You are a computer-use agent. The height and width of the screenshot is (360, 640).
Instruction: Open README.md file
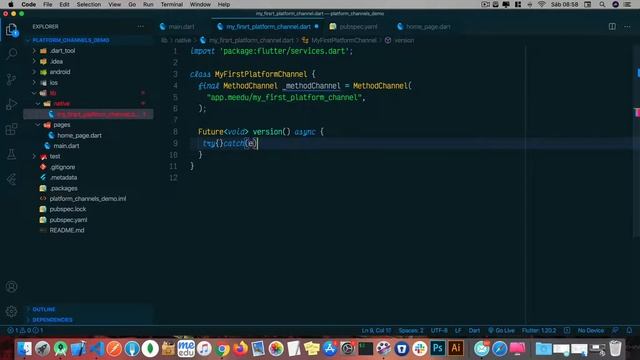click(67, 230)
